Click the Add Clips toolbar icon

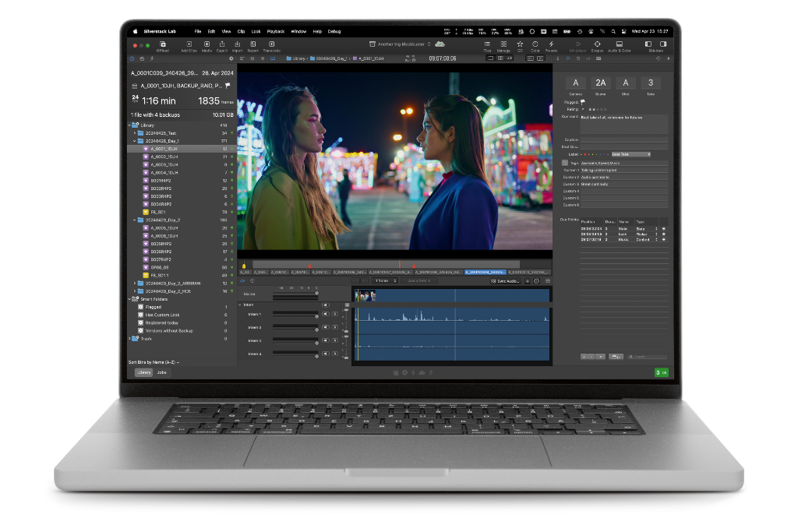pos(189,46)
